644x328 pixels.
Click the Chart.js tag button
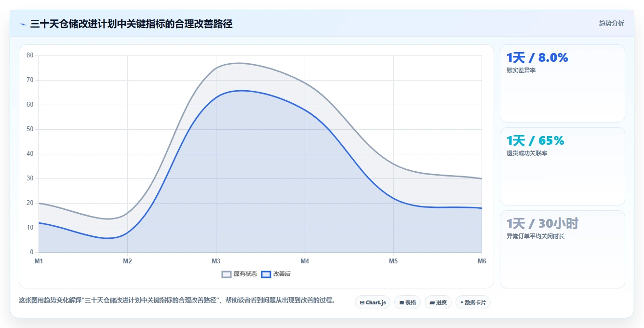[373, 302]
